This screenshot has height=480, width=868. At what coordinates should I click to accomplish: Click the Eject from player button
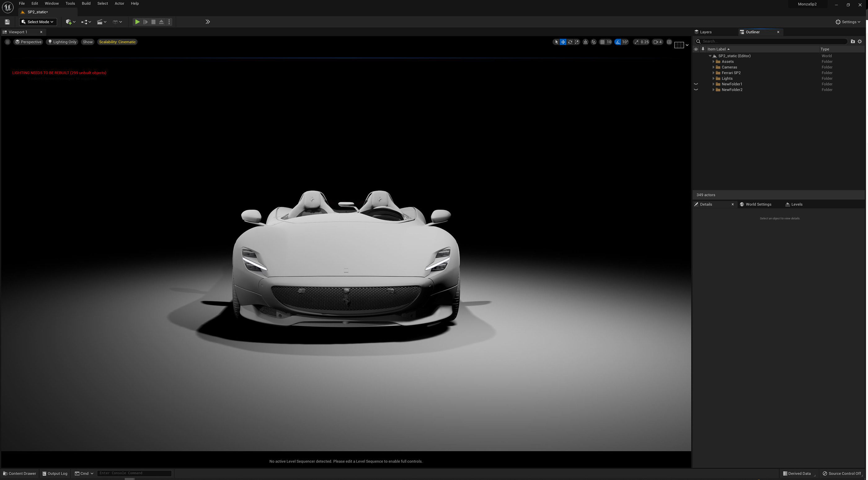tap(162, 22)
